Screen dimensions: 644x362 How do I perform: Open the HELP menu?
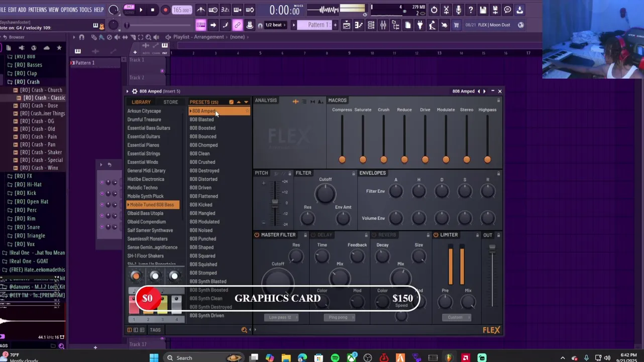point(99,10)
